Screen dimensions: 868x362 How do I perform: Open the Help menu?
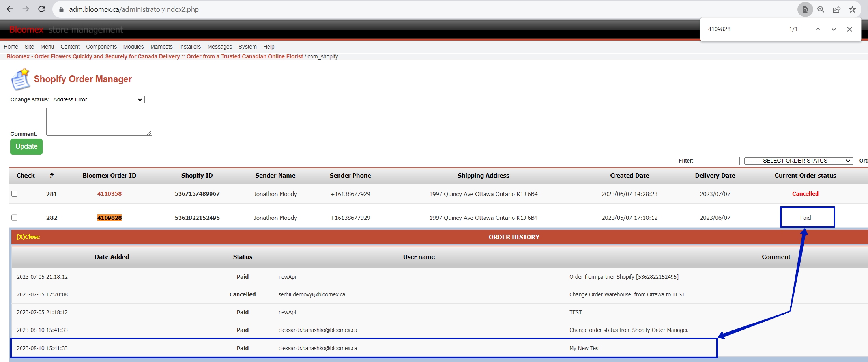(269, 47)
